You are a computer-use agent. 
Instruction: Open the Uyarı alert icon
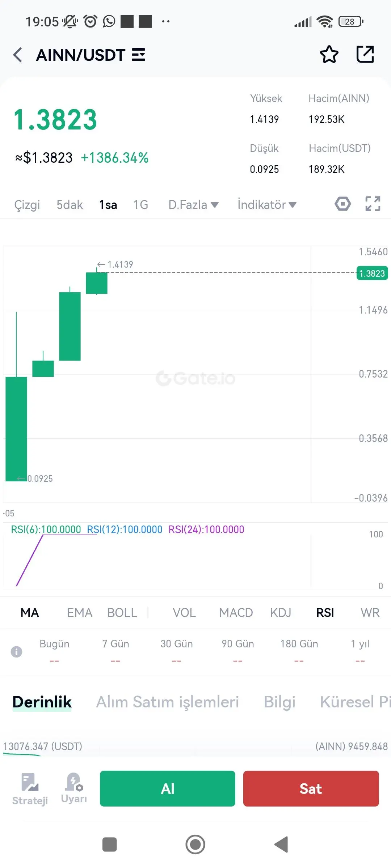click(x=74, y=788)
